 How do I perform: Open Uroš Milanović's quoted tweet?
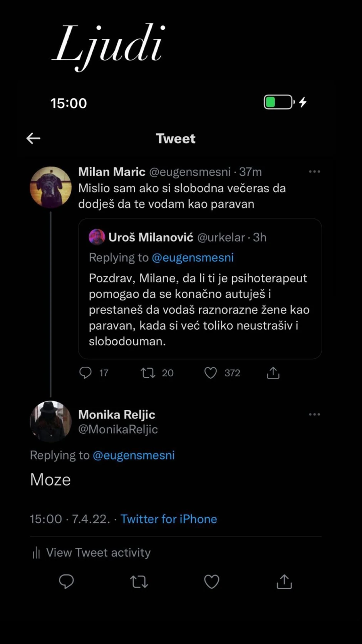click(x=200, y=308)
